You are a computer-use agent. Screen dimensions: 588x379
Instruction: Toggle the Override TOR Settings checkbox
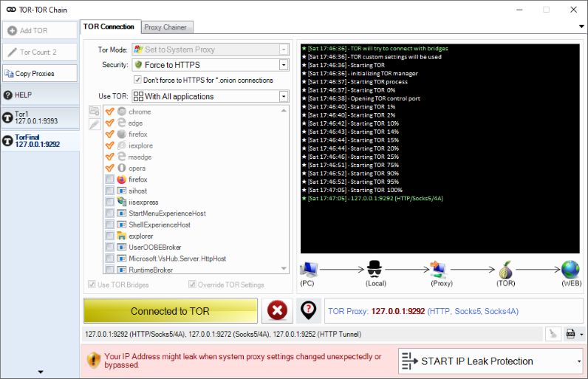point(192,284)
